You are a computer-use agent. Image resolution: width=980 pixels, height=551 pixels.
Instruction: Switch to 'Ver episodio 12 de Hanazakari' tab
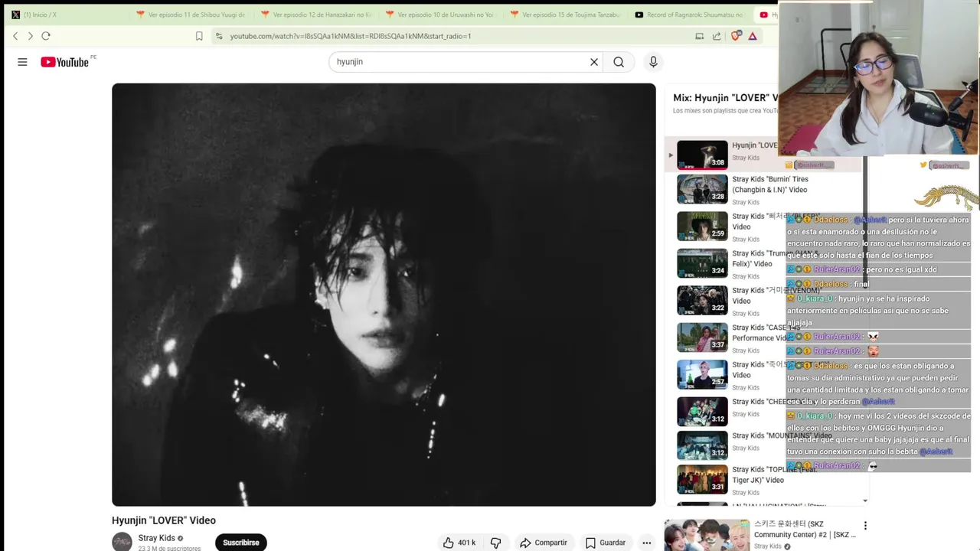point(315,15)
